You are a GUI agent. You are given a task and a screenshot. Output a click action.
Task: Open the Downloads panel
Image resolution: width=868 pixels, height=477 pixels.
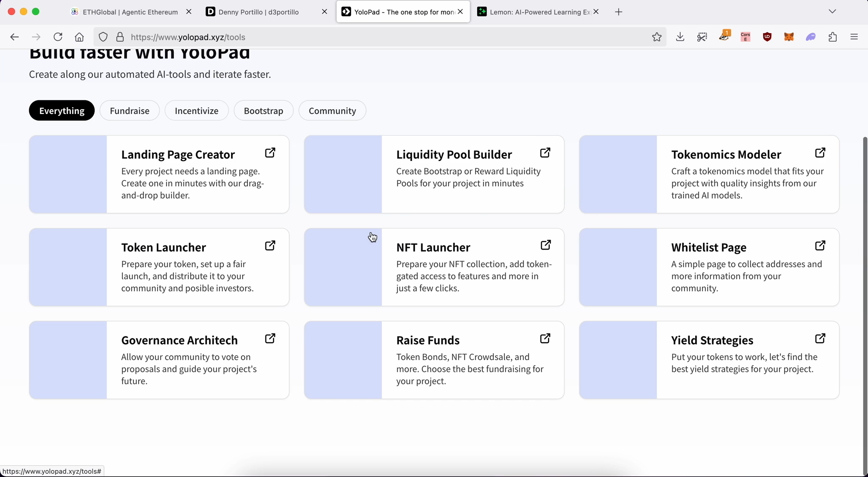(680, 37)
